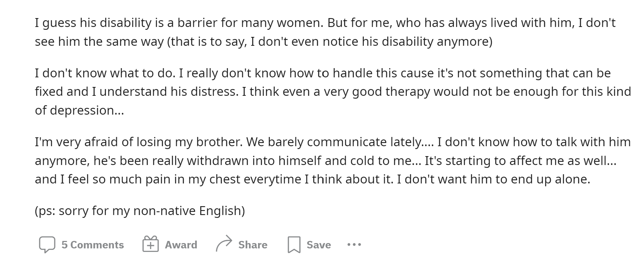The width and height of the screenshot is (644, 275).
Task: Click the line 'and I feel so much pain'
Action: click(x=313, y=179)
